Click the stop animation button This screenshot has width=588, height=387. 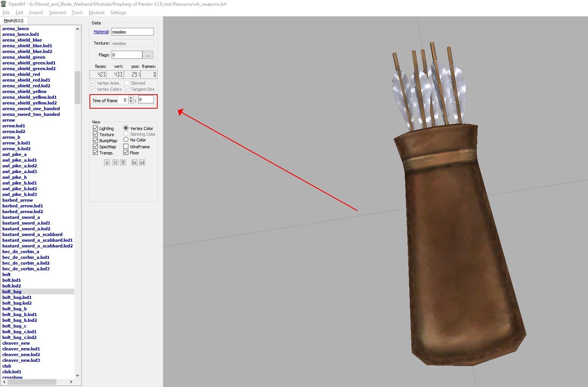[123, 162]
